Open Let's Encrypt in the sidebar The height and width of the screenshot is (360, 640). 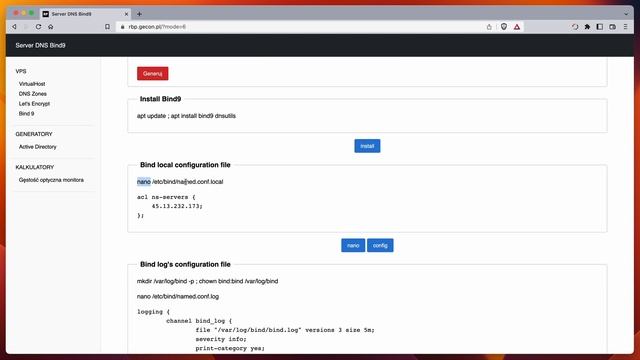click(34, 104)
